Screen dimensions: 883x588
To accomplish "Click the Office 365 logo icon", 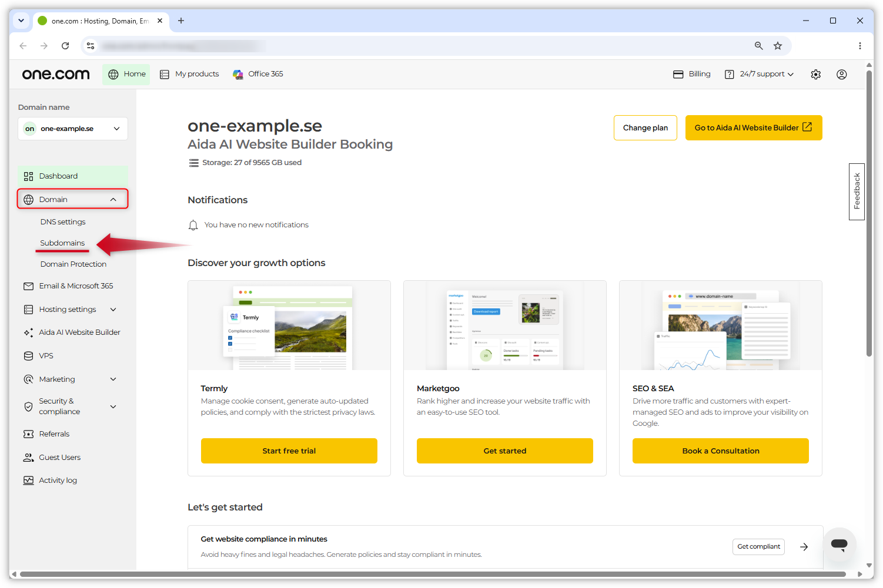I will 238,74.
